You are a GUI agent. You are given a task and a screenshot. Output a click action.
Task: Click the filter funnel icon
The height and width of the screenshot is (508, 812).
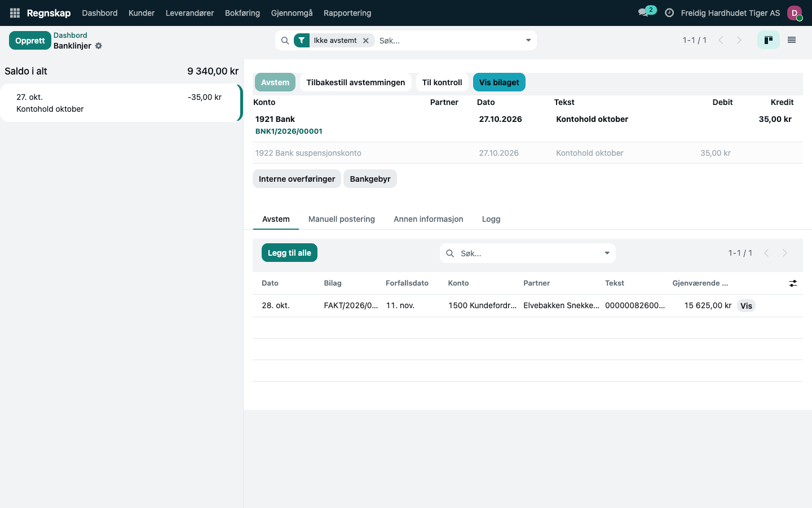coord(302,41)
